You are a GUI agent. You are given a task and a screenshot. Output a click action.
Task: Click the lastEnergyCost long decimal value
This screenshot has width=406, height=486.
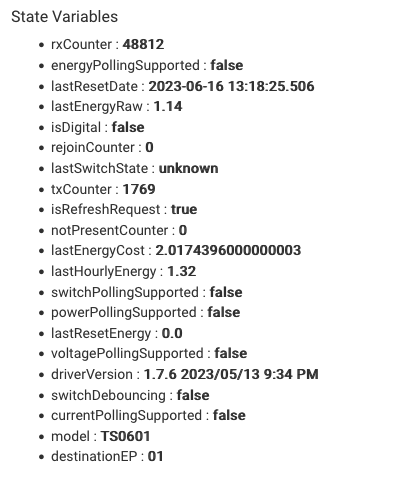point(228,251)
